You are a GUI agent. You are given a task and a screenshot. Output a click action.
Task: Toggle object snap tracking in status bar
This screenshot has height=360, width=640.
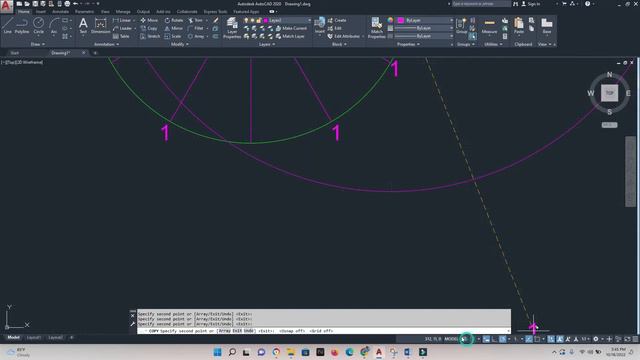(x=529, y=339)
